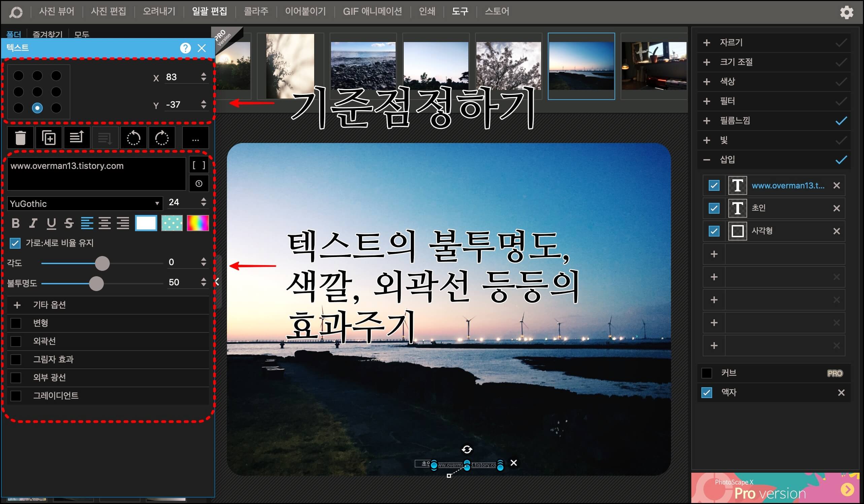Screen dimensions: 864x504
Task: Rotate text counterclockwise with rotate-left icon
Action: (133, 138)
